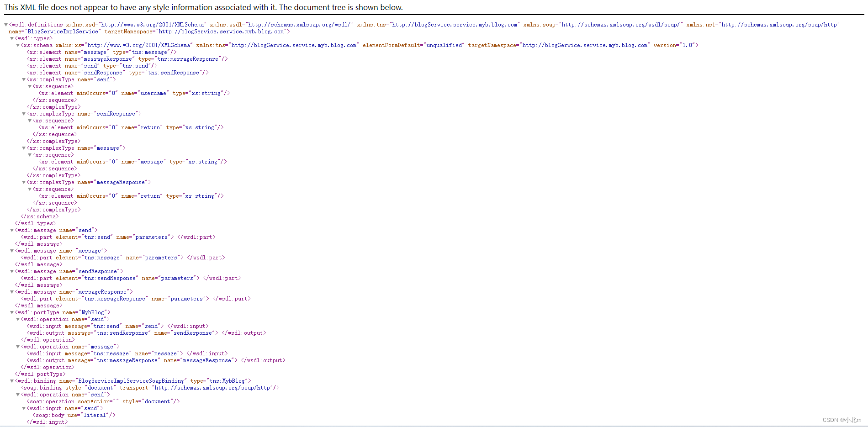This screenshot has height=427, width=868.
Task: Click soap:binding style="document" transport line
Action: (x=150, y=388)
